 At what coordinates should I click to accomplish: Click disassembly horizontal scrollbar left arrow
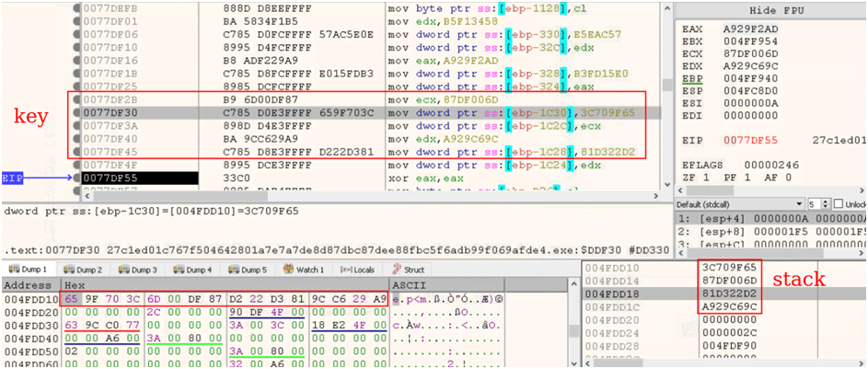(x=86, y=196)
